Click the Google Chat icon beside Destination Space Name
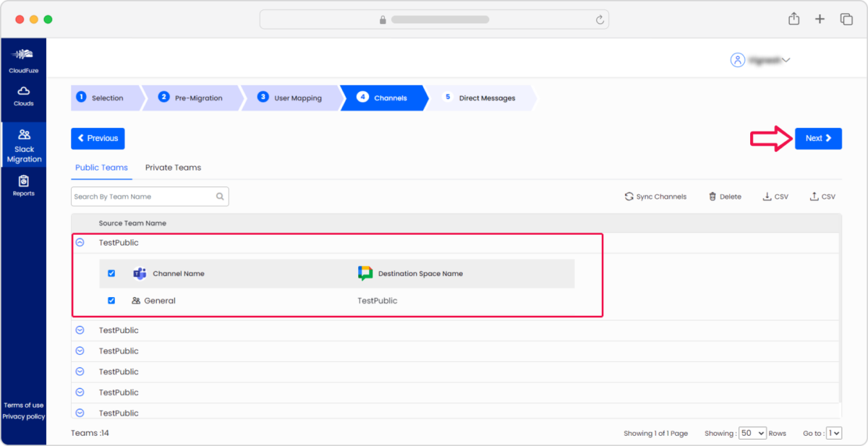Screen dimensions: 868x446 [363, 273]
